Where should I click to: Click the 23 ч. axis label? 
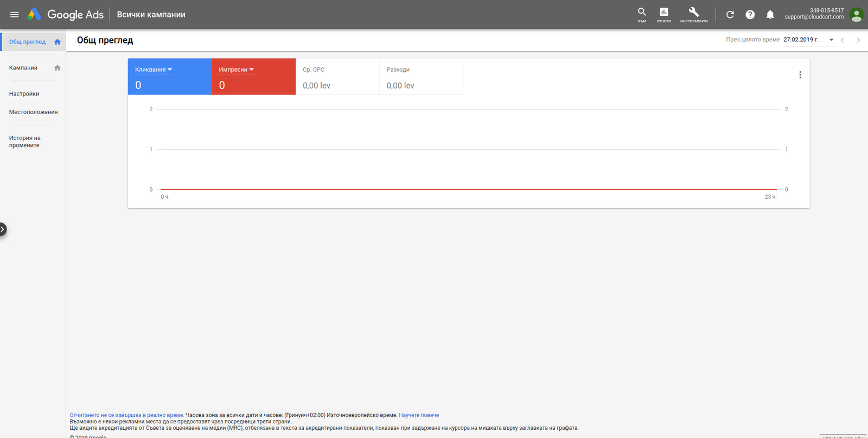tap(770, 197)
